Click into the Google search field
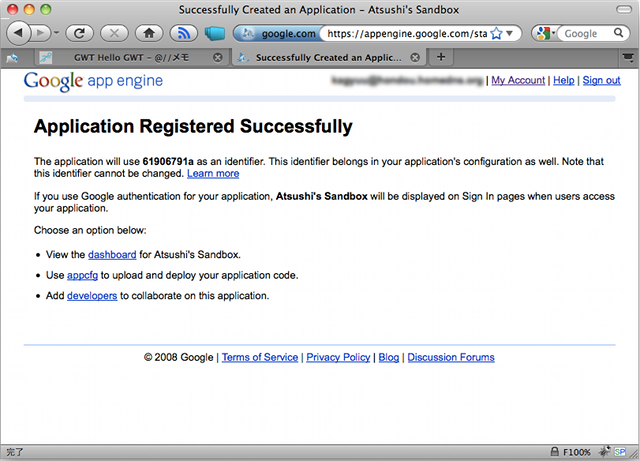 (x=585, y=33)
